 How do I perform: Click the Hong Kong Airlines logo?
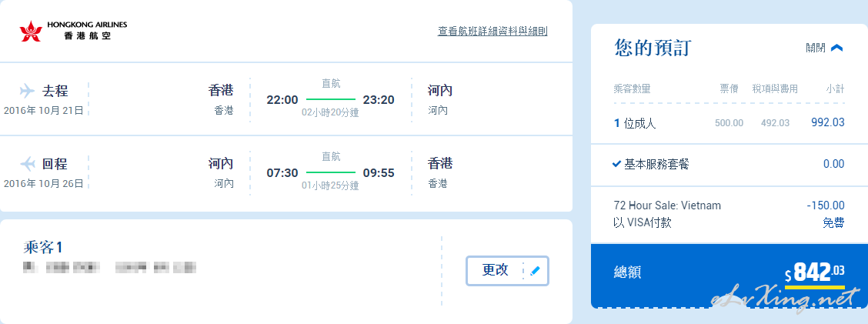tap(73, 31)
